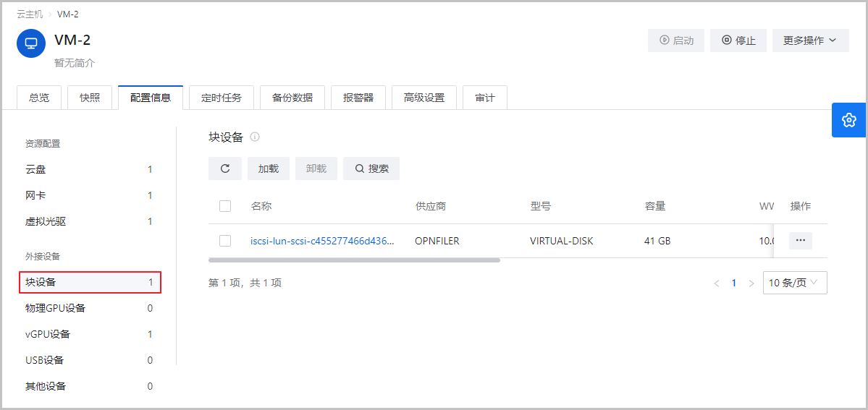Viewport: 868px width, 410px height.
Task: Open the iscsi-lun-scsi device link
Action: click(x=322, y=241)
